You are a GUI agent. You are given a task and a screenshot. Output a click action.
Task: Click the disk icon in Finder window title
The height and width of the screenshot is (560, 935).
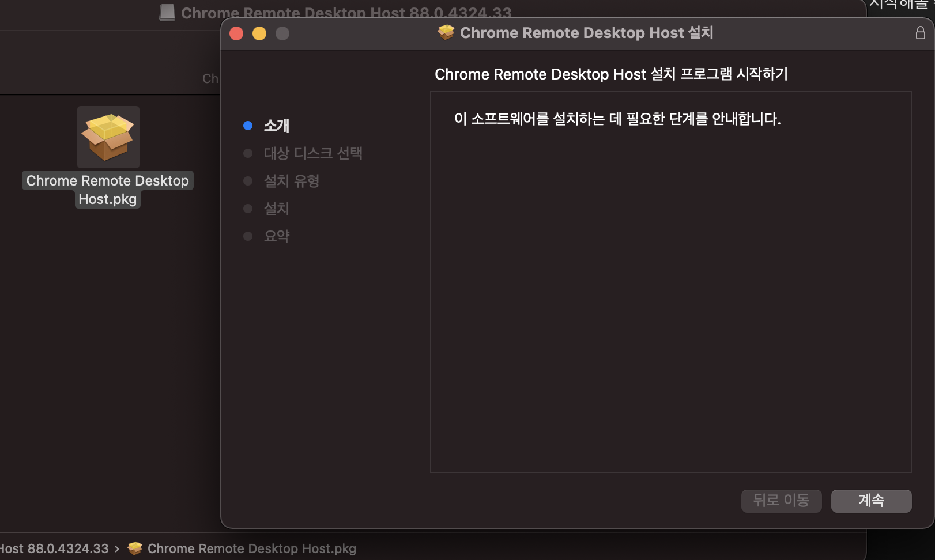[x=167, y=12]
